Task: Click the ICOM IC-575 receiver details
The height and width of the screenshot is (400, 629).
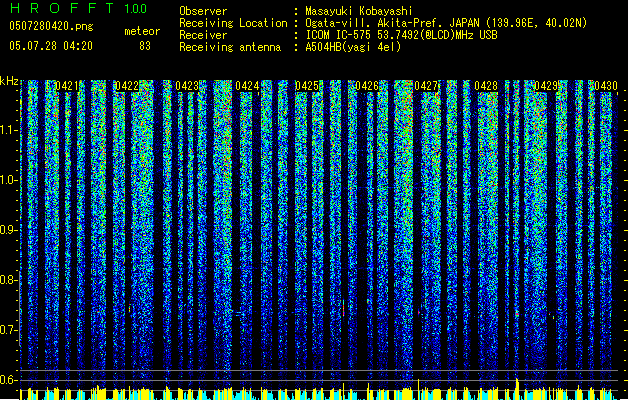Action: [401, 35]
